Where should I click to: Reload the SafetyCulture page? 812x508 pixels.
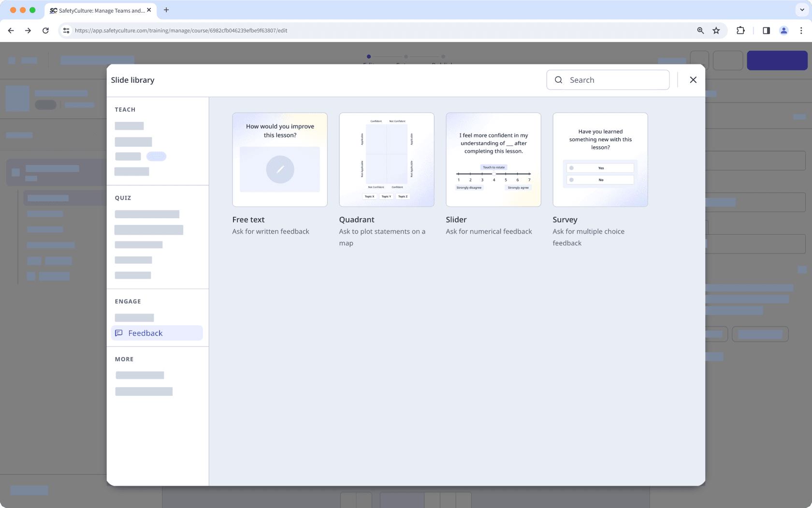pos(45,30)
